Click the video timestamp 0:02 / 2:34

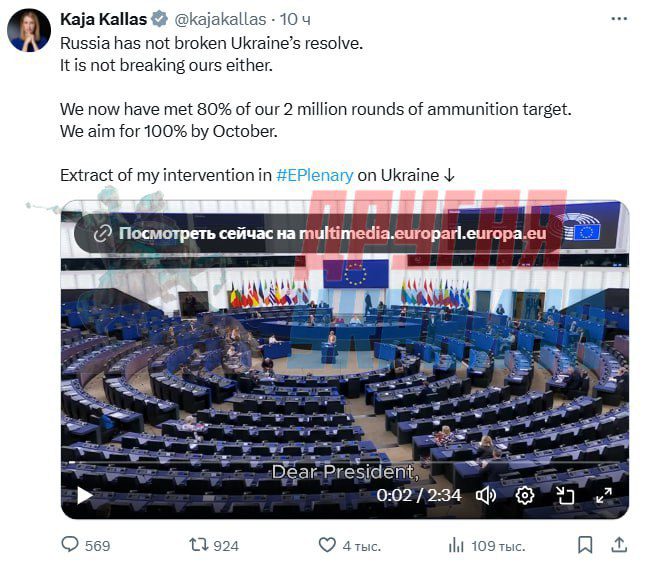[419, 495]
